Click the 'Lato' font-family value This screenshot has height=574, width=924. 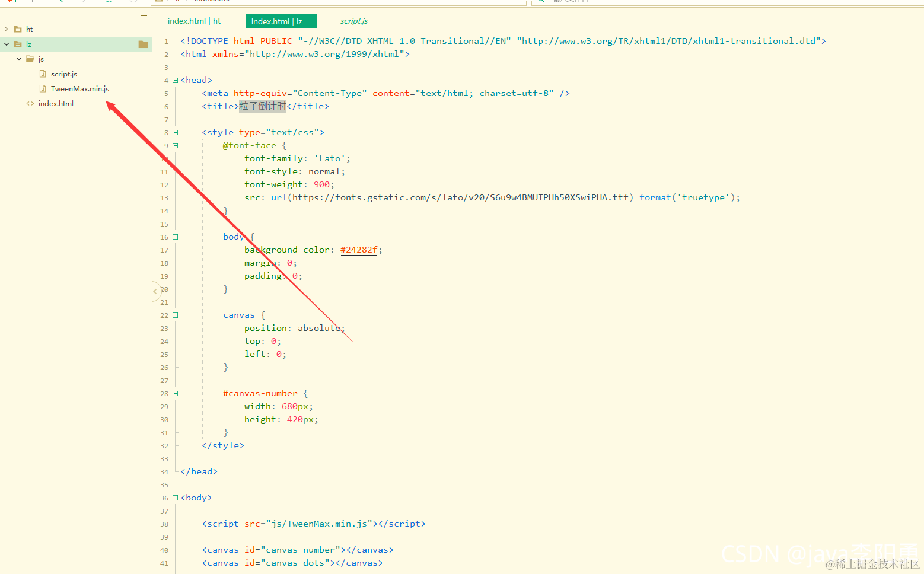(330, 158)
